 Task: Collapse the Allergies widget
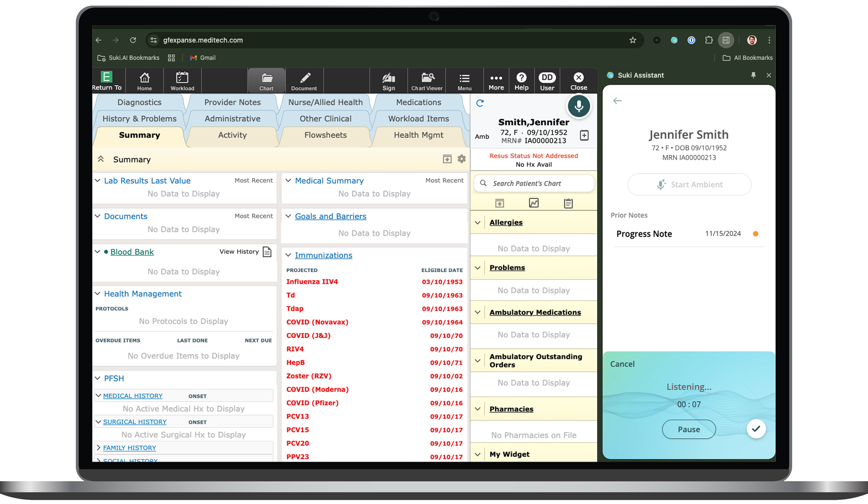[x=478, y=222]
